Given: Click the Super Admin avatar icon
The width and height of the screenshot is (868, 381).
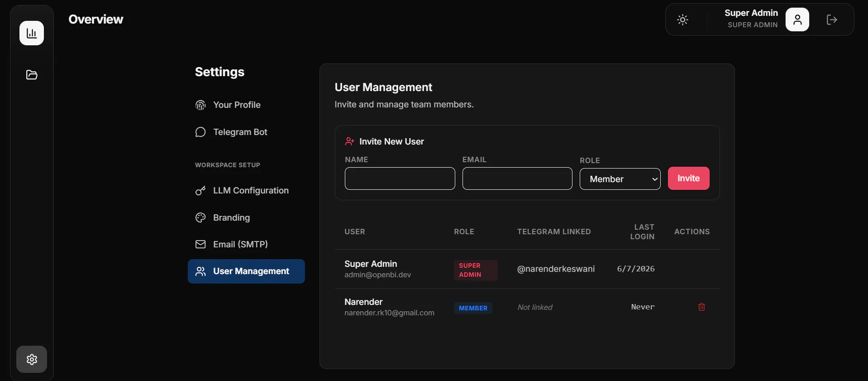Looking at the screenshot, I should coord(797,19).
